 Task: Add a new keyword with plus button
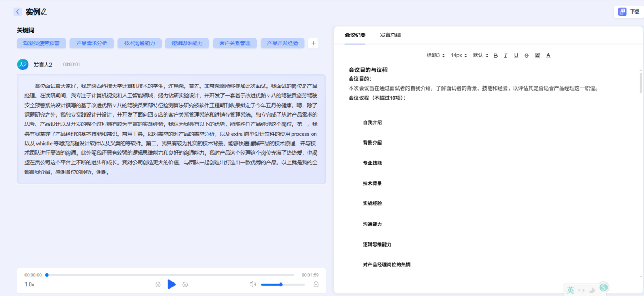point(313,43)
